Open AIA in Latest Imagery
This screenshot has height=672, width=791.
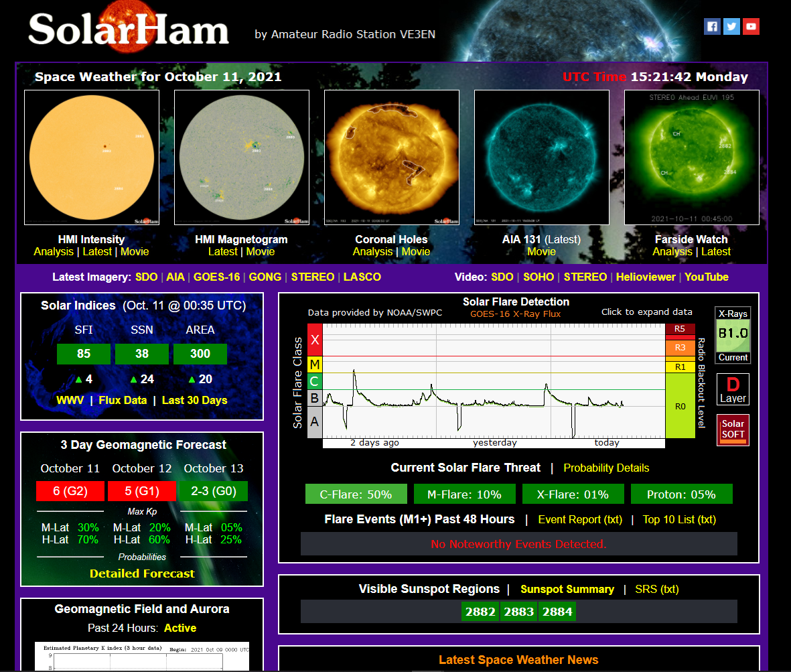(x=175, y=277)
